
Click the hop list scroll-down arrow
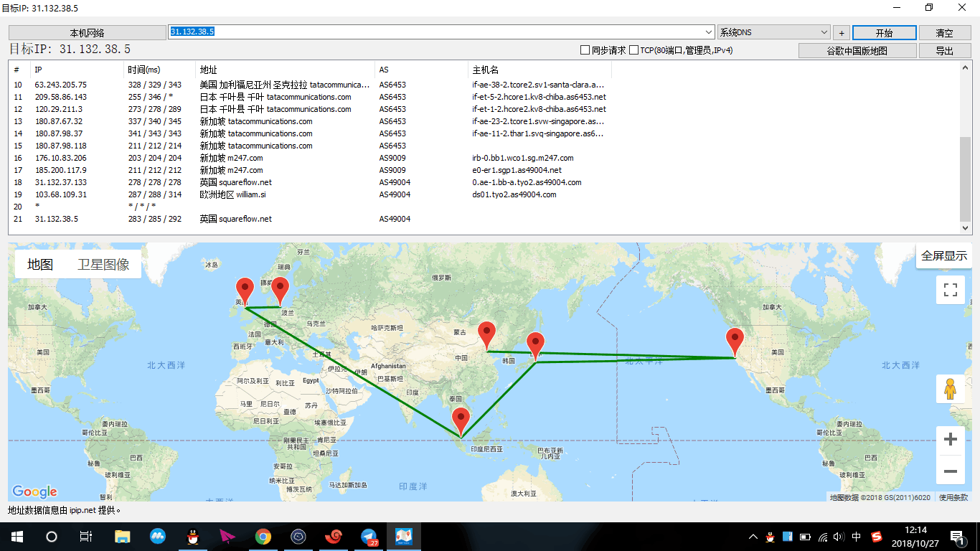pyautogui.click(x=965, y=227)
